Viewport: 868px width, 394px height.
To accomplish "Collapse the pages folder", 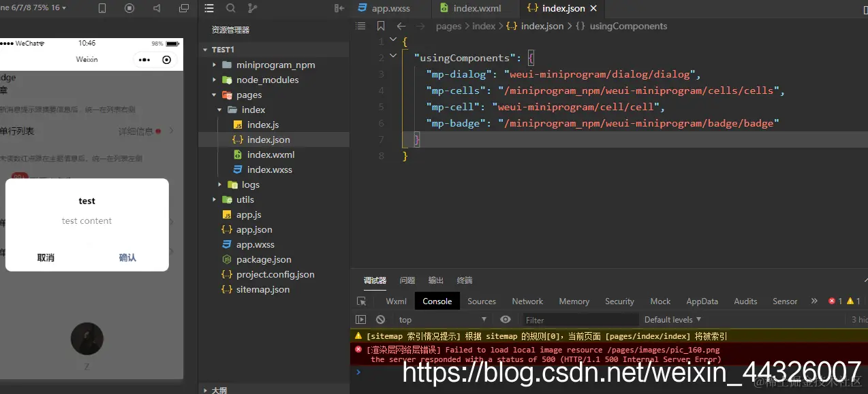I will pyautogui.click(x=214, y=95).
